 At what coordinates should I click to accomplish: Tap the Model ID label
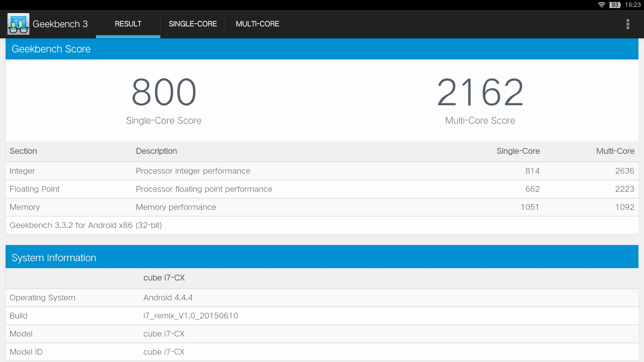pyautogui.click(x=26, y=352)
